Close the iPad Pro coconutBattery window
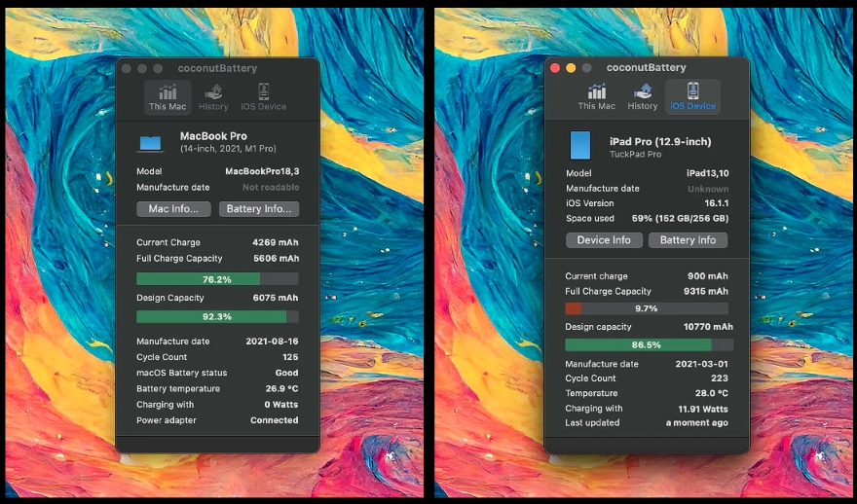857x504 pixels. point(556,68)
